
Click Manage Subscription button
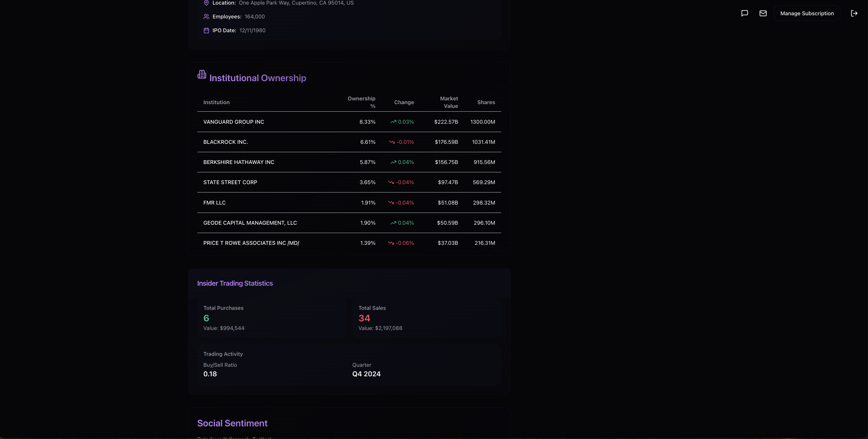pos(807,13)
